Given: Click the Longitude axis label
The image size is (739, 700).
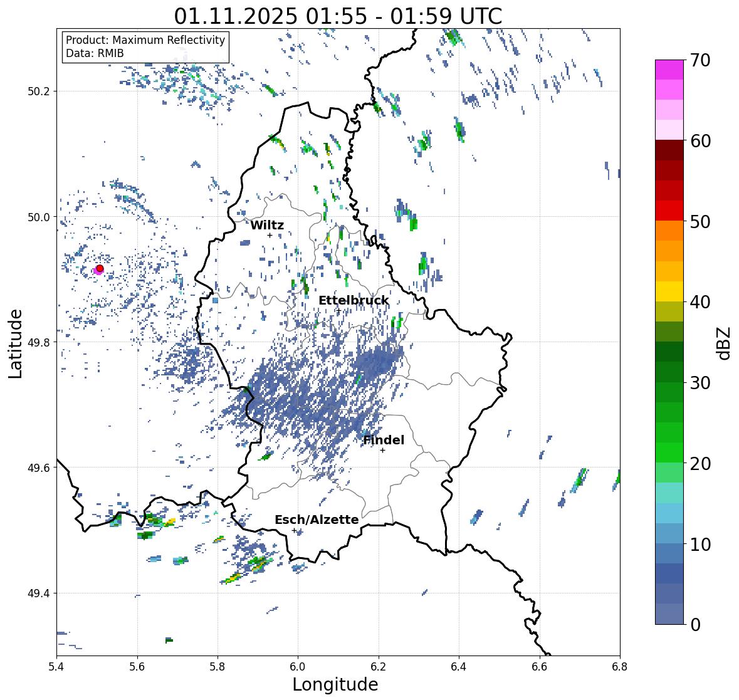Looking at the screenshot, I should 335,684.
